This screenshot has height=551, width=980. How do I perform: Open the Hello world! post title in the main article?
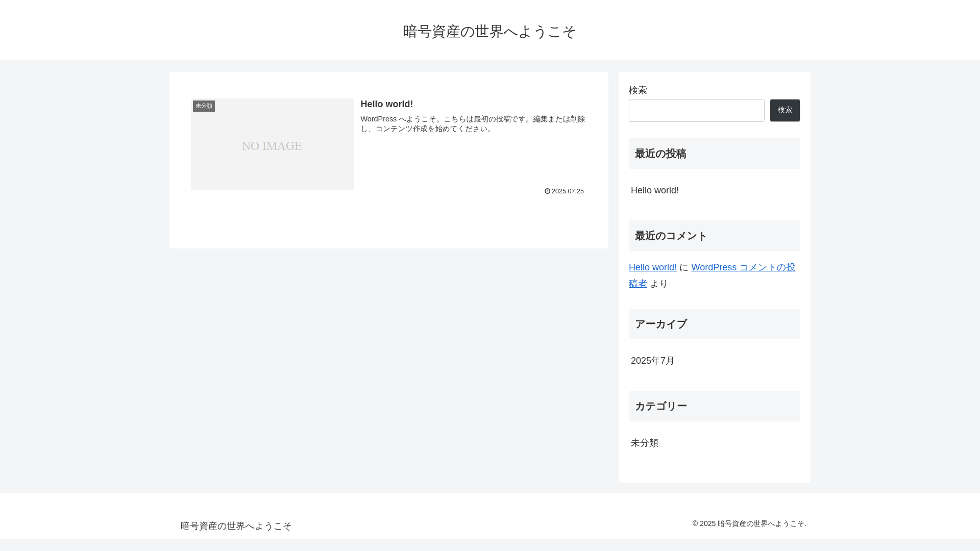[x=387, y=104]
